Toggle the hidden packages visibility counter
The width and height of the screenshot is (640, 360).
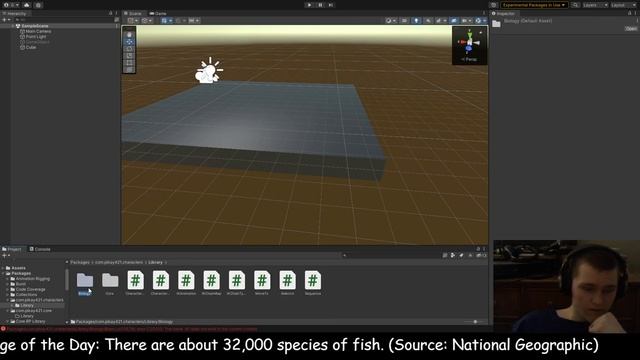(481, 256)
